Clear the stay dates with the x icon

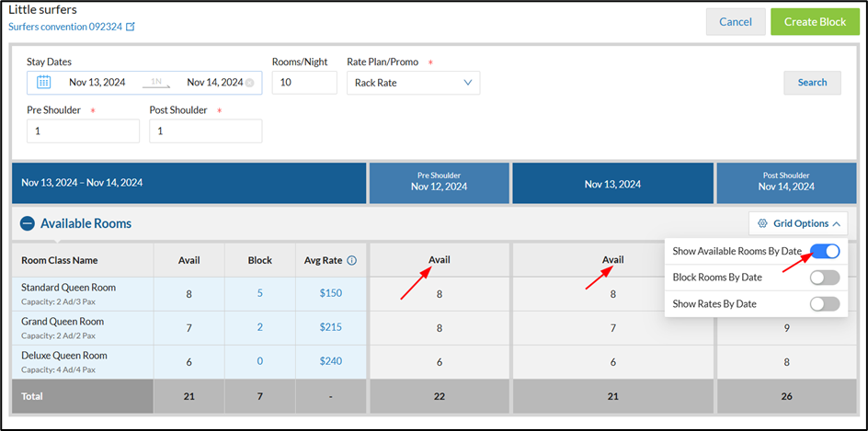tap(250, 83)
